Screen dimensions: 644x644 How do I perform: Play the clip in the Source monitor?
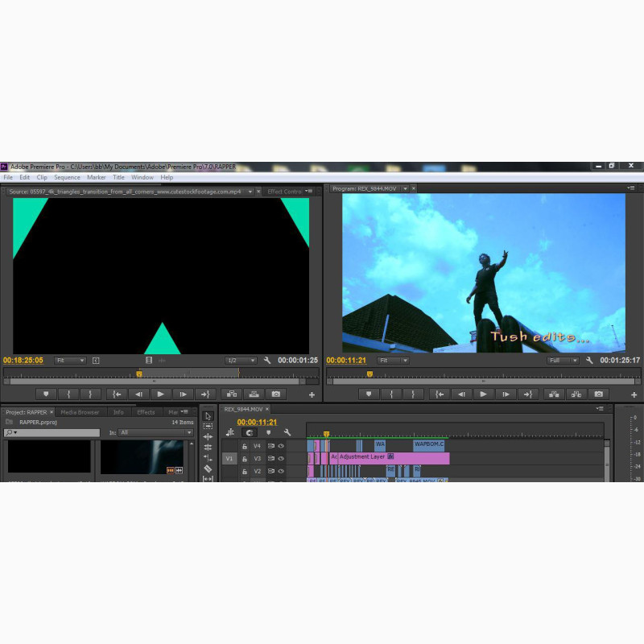point(160,394)
